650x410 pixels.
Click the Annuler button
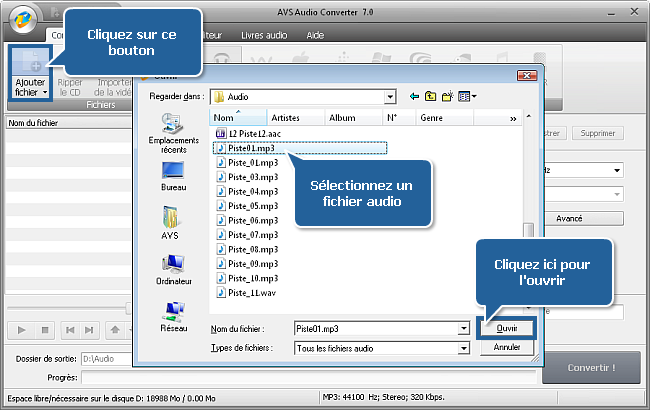[507, 347]
